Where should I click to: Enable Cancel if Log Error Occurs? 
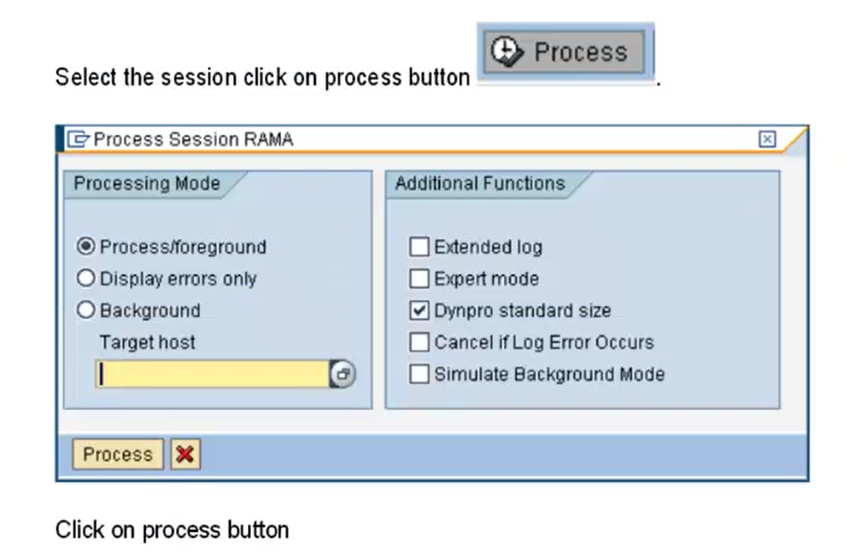click(x=419, y=342)
